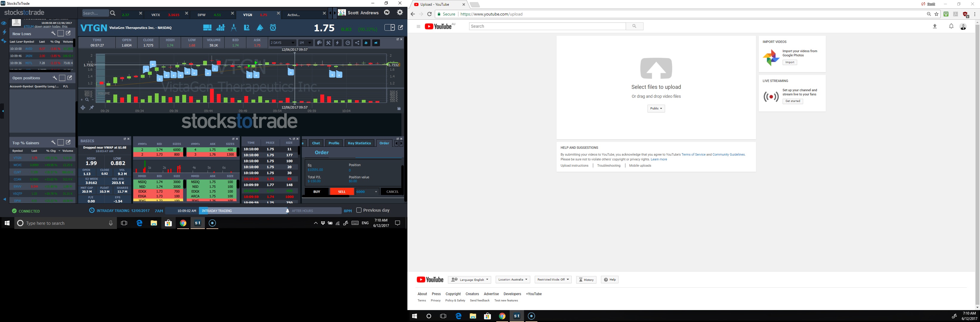Open the Level 2 panel icon
The height and width of the screenshot is (322, 980).
tap(247, 28)
